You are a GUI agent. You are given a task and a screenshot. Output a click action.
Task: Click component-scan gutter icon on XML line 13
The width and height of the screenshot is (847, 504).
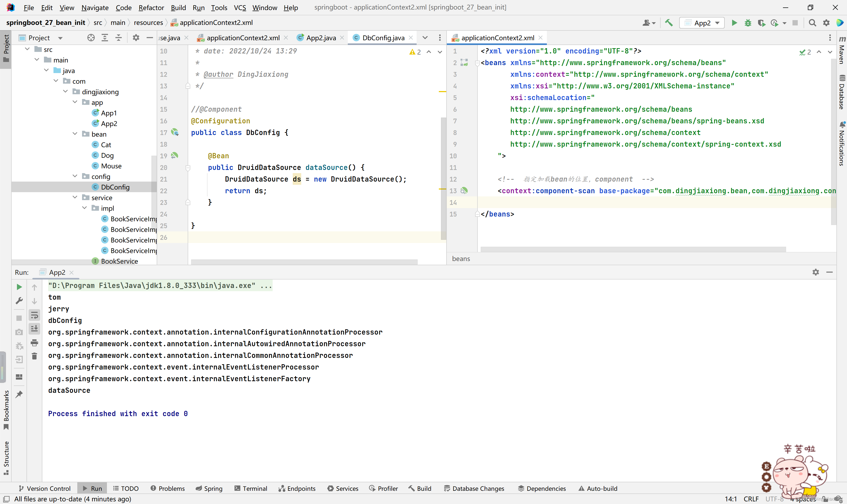click(x=464, y=191)
